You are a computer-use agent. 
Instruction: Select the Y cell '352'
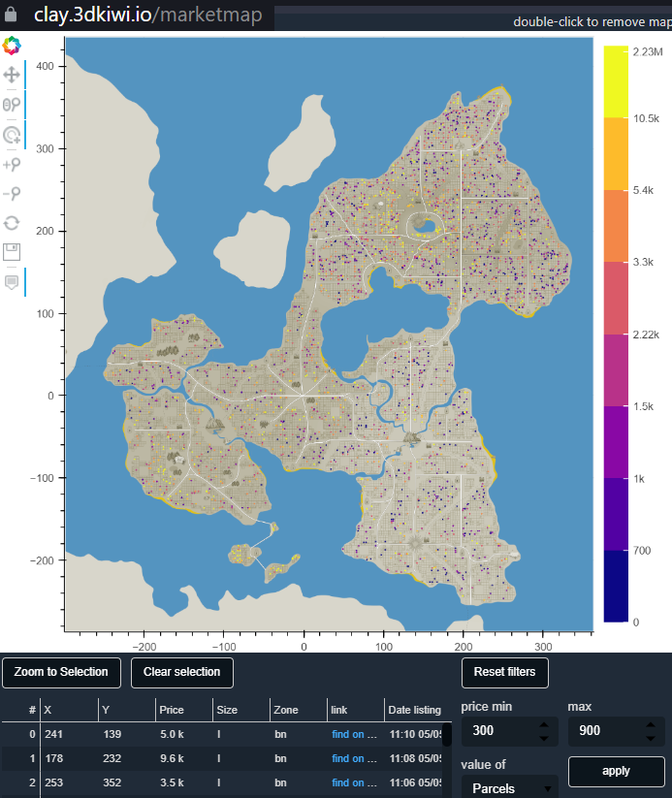pos(126,782)
